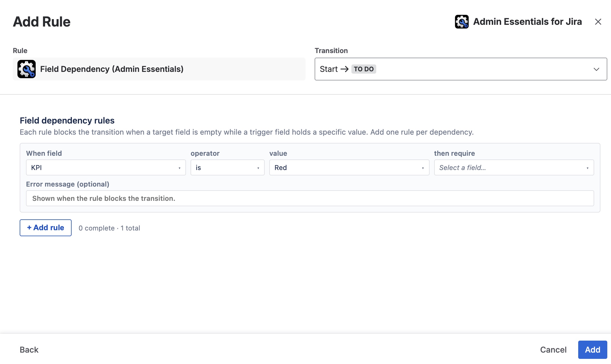
Task: Open the 'then require' field selector
Action: coord(514,167)
